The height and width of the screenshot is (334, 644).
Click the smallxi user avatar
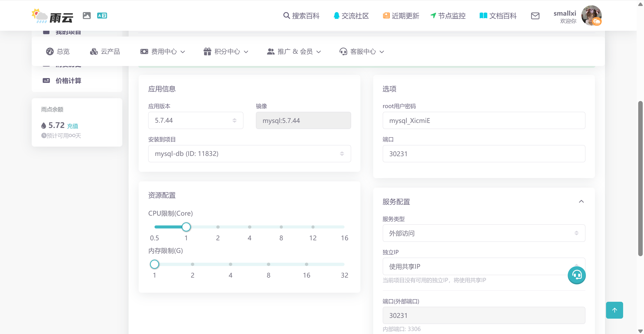pyautogui.click(x=591, y=16)
